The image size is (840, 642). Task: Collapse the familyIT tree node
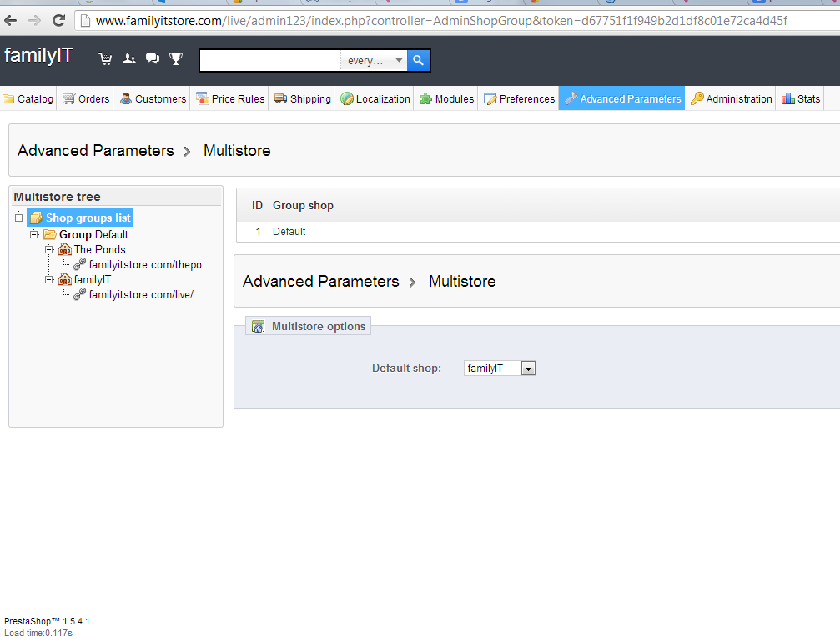(49, 279)
